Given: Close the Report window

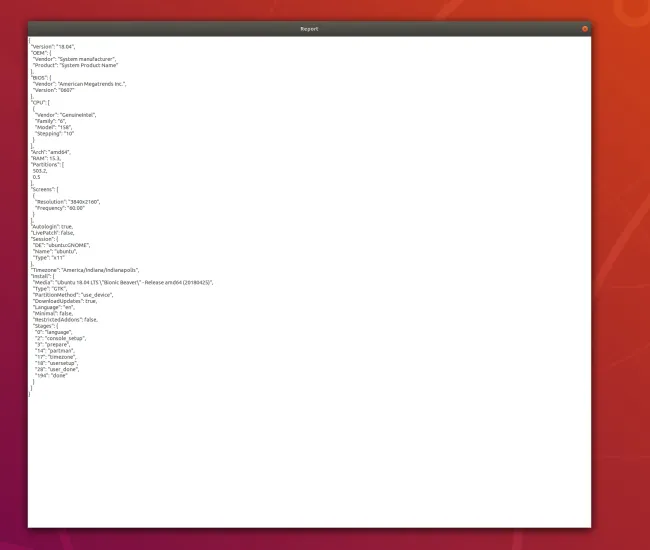Looking at the screenshot, I should pos(585,29).
